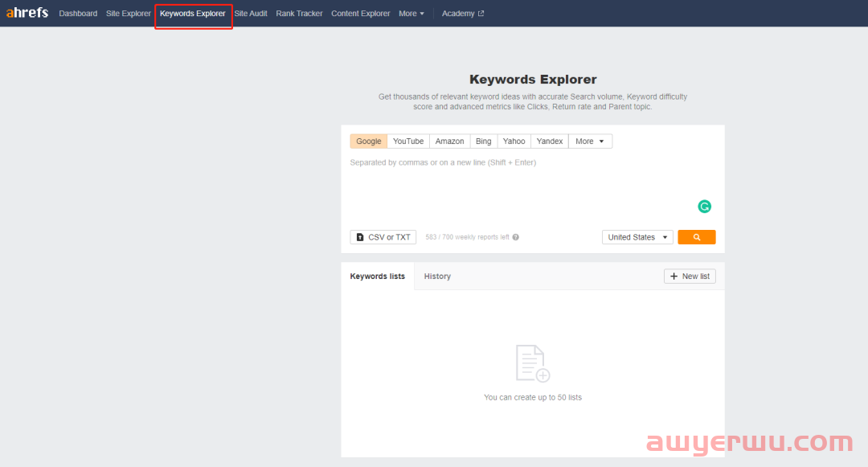Image resolution: width=868 pixels, height=467 pixels.
Task: Click the Ahrefs logo
Action: point(27,13)
